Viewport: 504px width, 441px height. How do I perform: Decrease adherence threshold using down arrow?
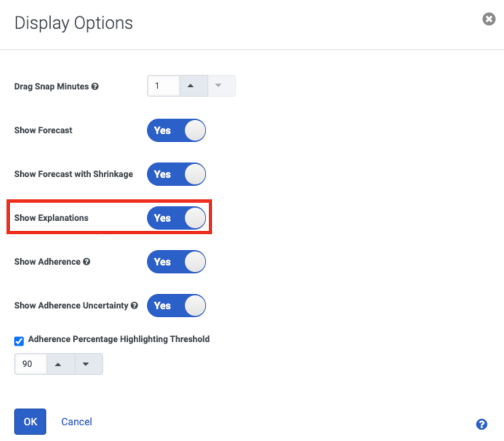pos(86,364)
